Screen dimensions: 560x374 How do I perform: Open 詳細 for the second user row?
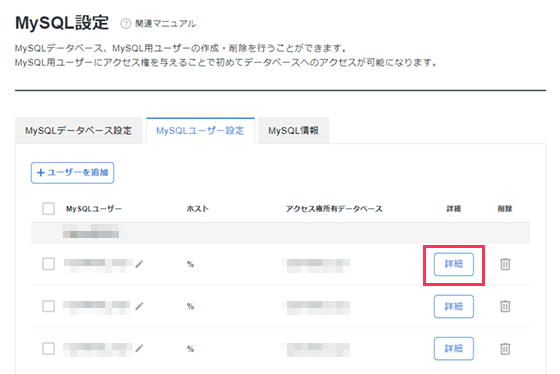pyautogui.click(x=454, y=306)
